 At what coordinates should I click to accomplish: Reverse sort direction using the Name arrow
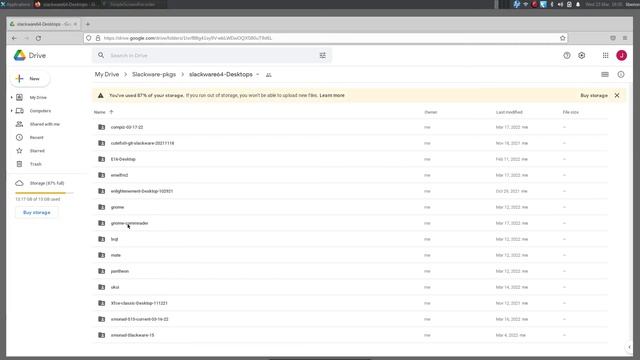click(x=111, y=112)
